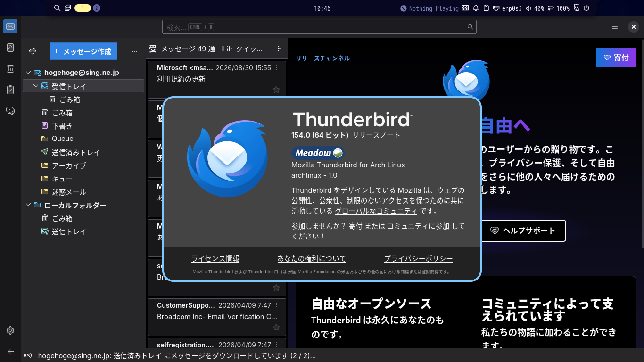Click the power icon in top bar
The width and height of the screenshot is (644, 362).
click(x=586, y=8)
